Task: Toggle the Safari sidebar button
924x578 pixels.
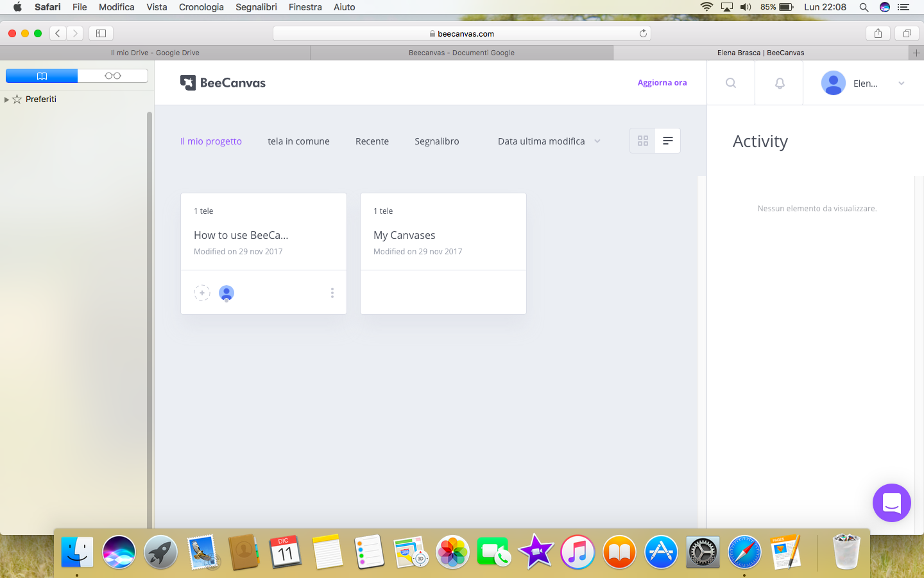Action: click(x=101, y=33)
